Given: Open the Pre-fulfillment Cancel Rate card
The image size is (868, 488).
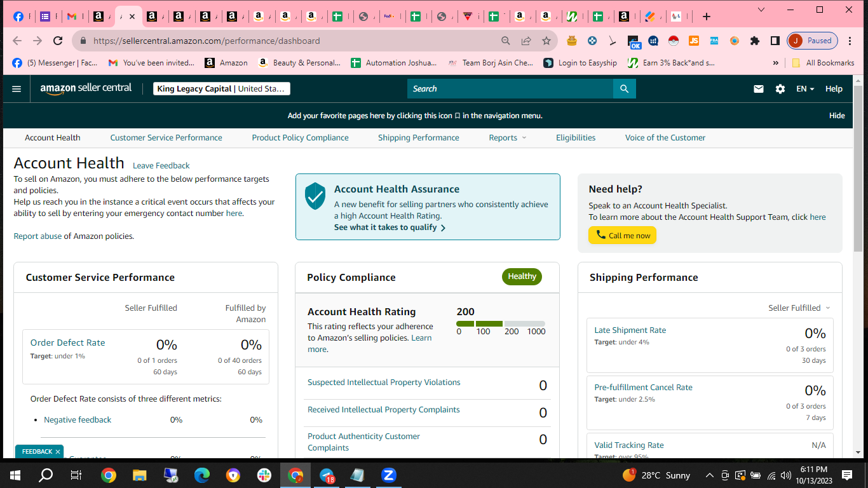Looking at the screenshot, I should (710, 402).
